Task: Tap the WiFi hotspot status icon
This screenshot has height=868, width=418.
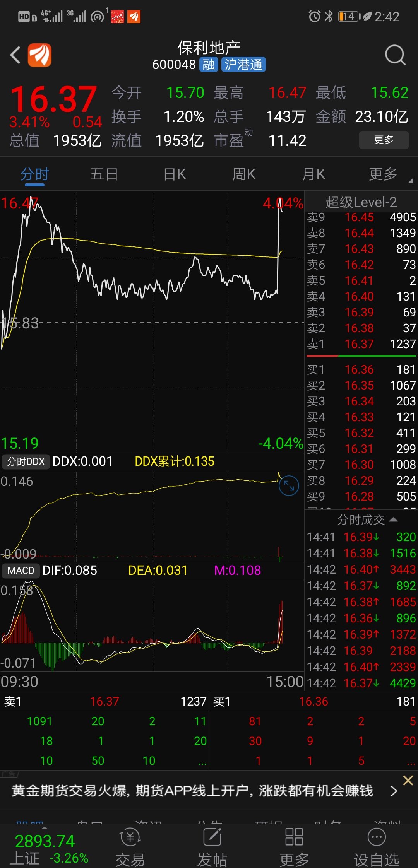Action: coord(98,17)
